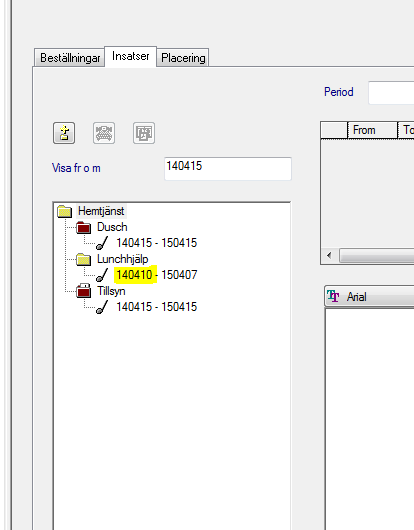414x530 pixels.
Task: Click the yellow Lunchhjälp folder icon
Action: (83, 259)
